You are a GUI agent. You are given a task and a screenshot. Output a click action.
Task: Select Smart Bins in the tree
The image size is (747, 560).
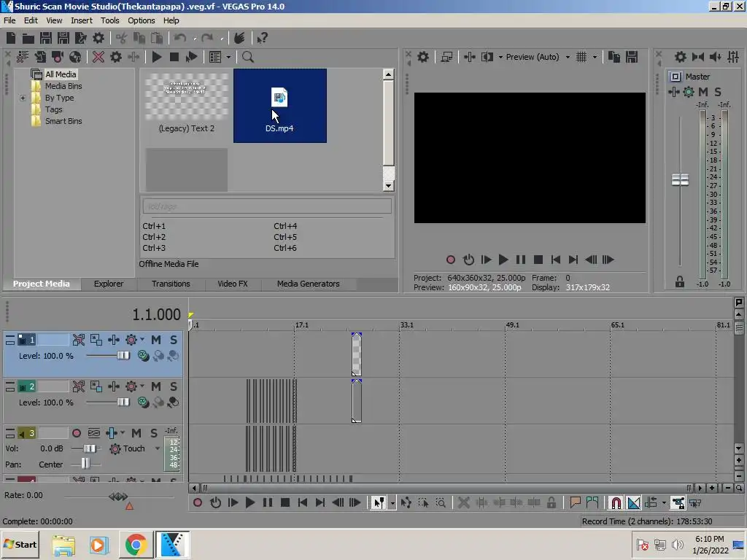click(x=63, y=122)
